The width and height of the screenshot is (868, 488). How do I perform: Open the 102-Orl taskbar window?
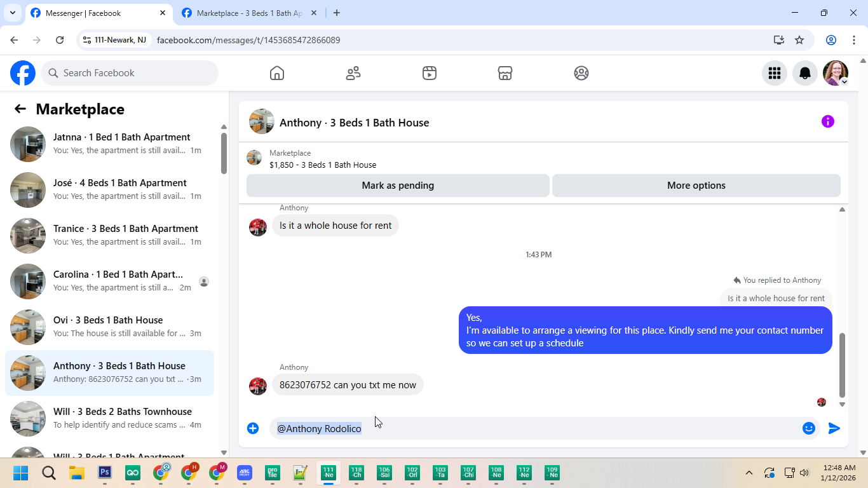click(412, 473)
